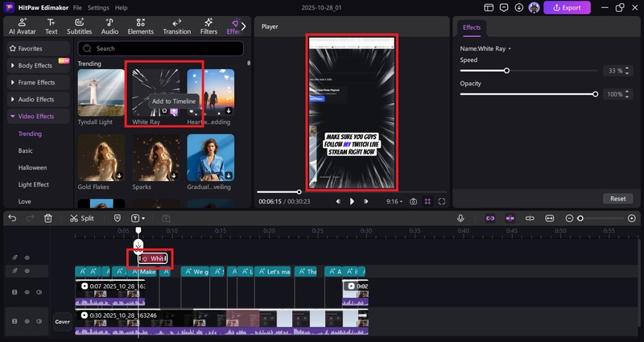Open the user avatar profile
644x342 pixels.
[x=534, y=8]
